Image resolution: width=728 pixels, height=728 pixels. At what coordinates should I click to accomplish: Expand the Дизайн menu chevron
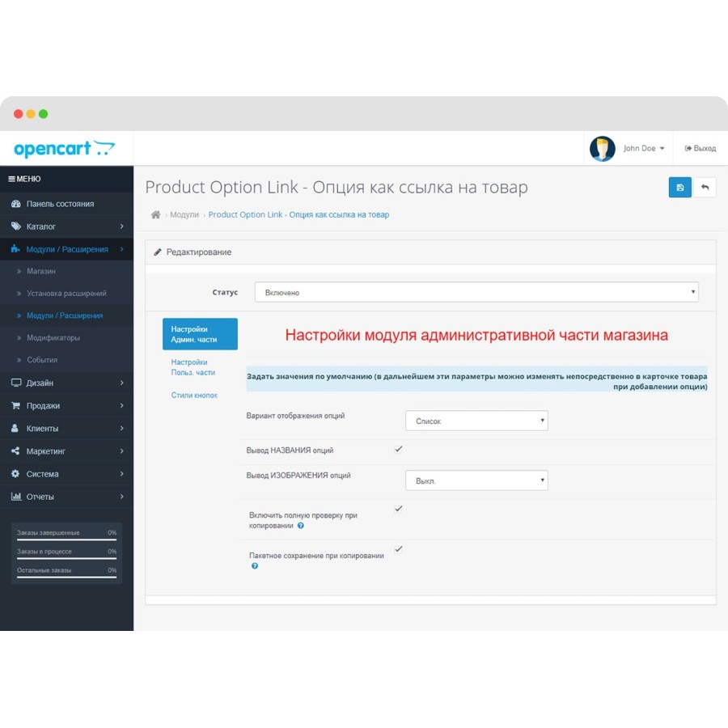[121, 383]
